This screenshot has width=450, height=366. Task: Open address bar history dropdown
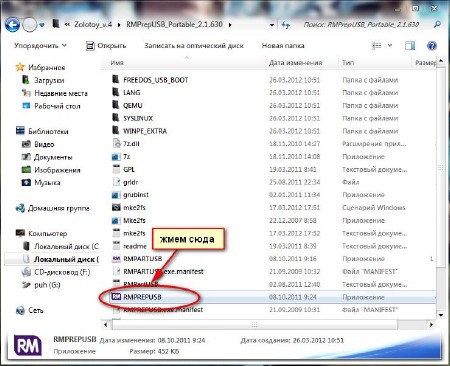(272, 25)
